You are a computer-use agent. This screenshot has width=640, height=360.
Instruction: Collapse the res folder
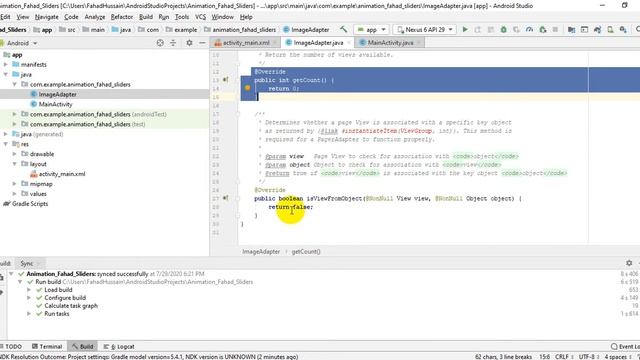coord(6,144)
